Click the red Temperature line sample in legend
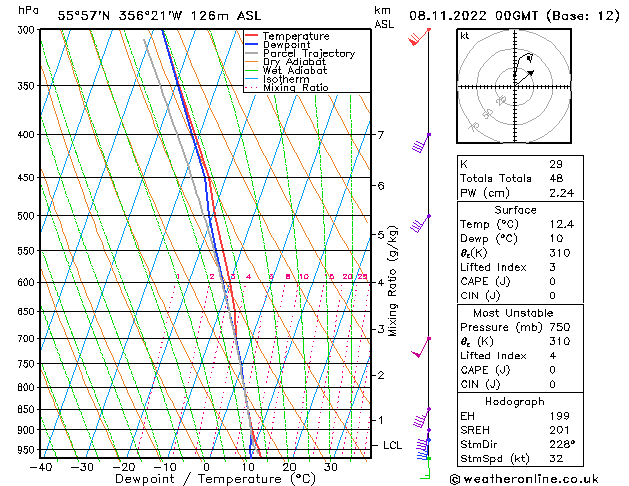This screenshot has width=629, height=486. pyautogui.click(x=252, y=35)
